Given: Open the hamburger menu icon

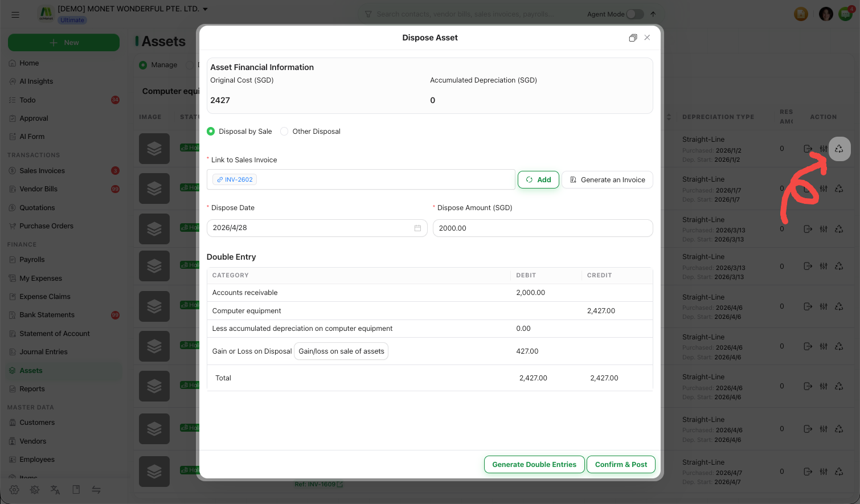Looking at the screenshot, I should [15, 14].
